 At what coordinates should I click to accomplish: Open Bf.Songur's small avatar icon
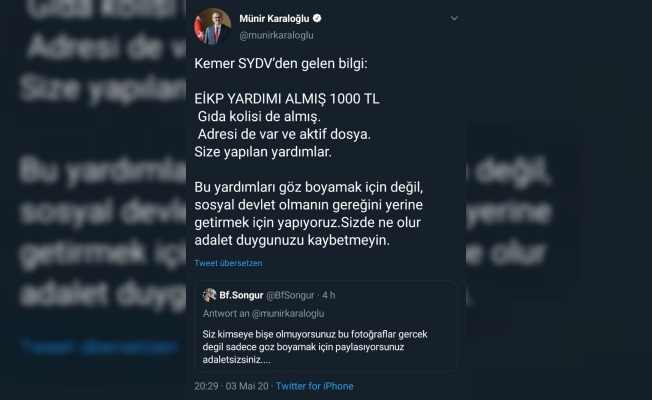[210, 295]
